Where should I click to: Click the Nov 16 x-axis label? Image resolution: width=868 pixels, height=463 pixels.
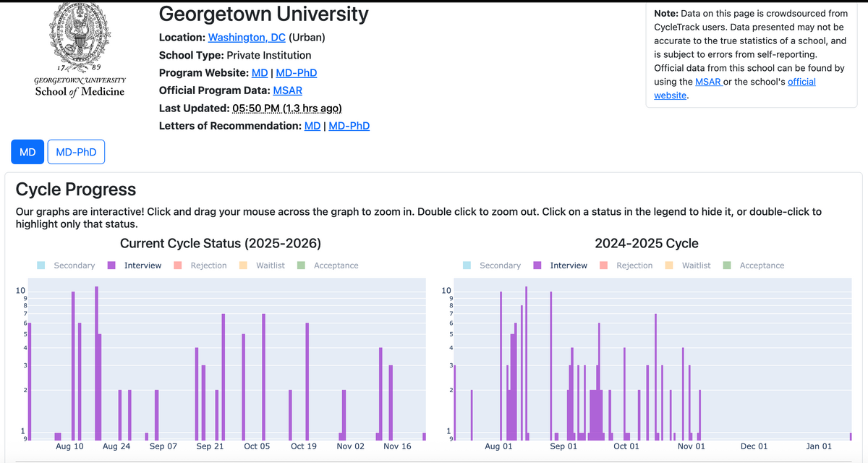point(397,446)
